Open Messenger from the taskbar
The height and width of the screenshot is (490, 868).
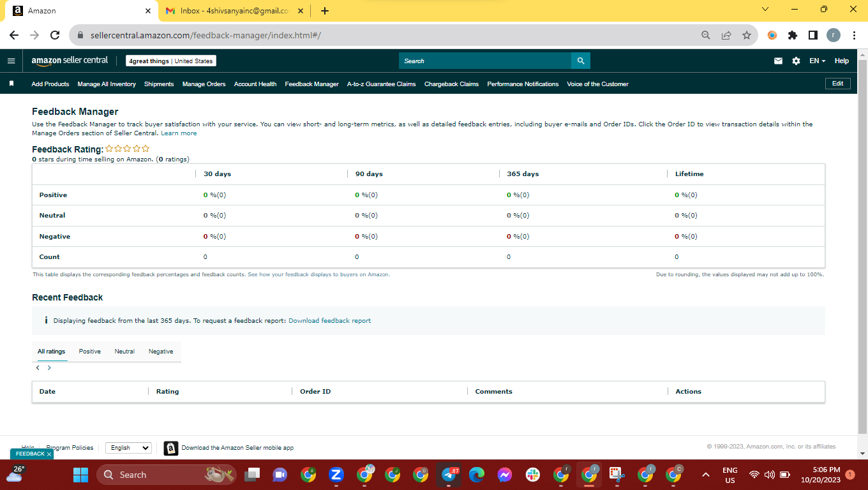point(505,475)
